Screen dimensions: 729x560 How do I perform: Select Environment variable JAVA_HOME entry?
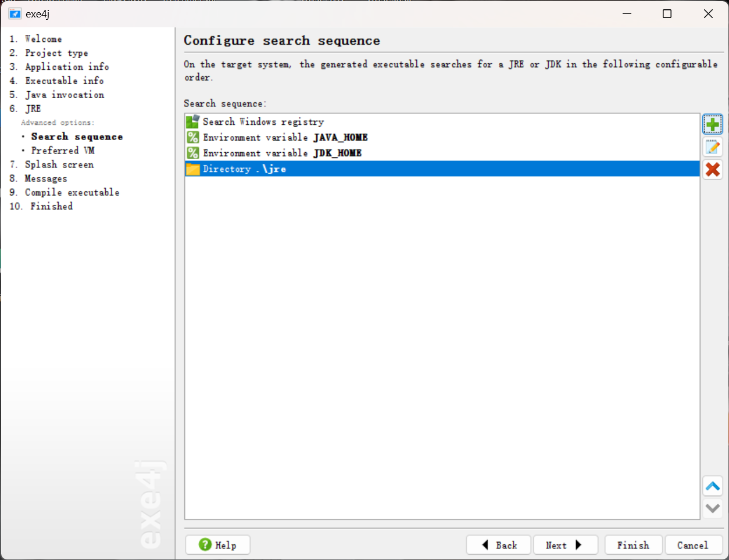285,138
